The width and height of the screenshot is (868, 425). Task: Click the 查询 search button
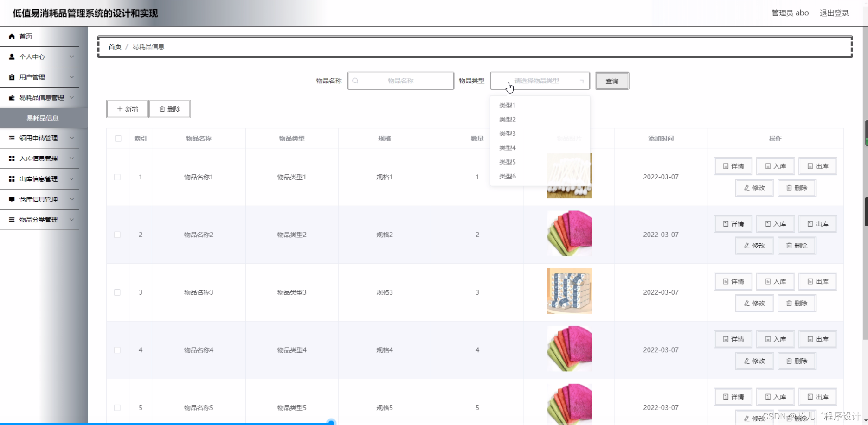click(611, 81)
